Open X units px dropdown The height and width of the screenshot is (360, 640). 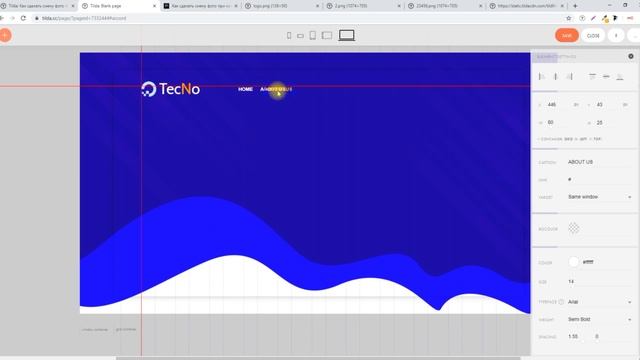click(x=576, y=105)
